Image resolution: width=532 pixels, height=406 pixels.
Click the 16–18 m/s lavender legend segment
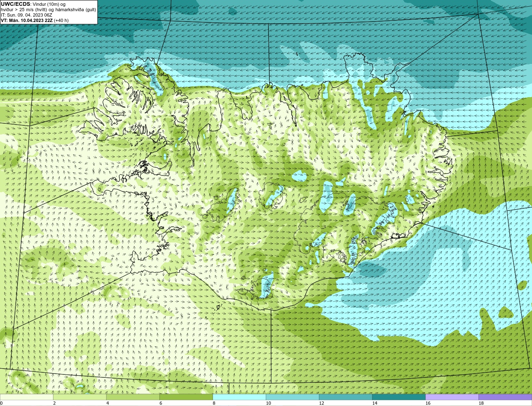[452, 397]
